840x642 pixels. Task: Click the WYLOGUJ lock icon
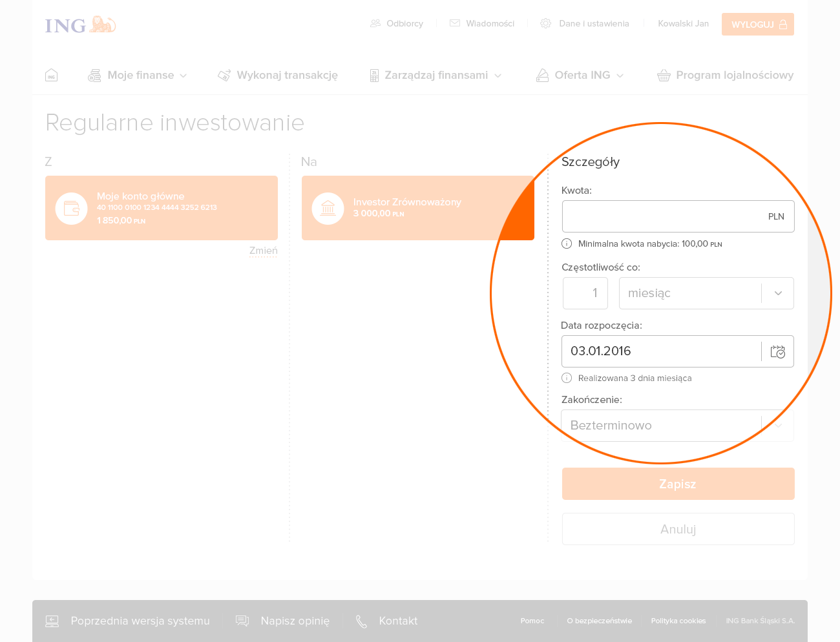(783, 25)
